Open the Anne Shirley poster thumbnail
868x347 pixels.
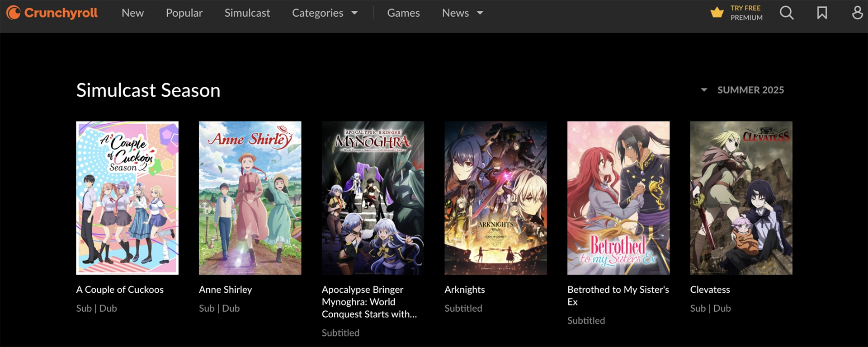(250, 198)
